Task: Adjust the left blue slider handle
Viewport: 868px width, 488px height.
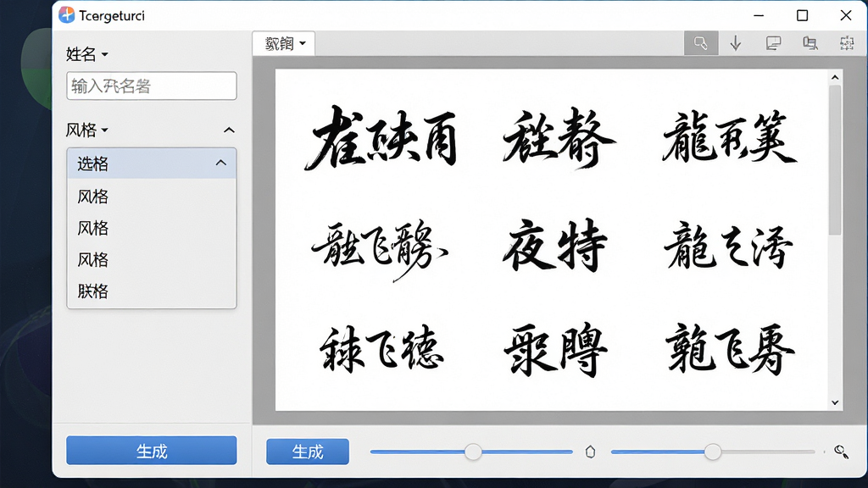Action: [x=473, y=452]
